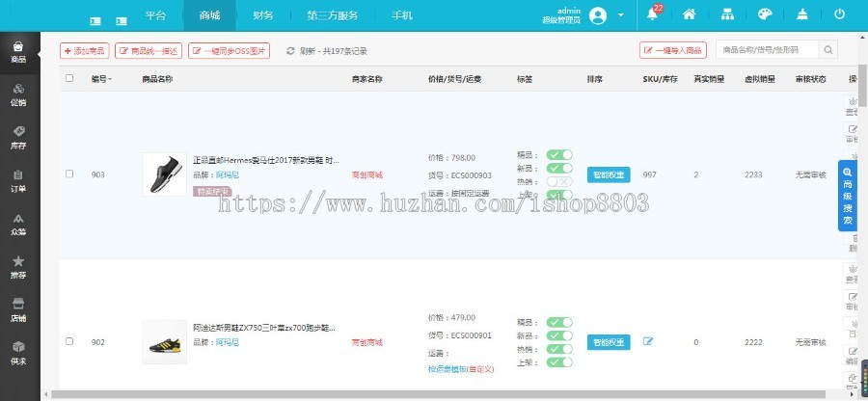Click 智能权重 button for product 902

[x=609, y=342]
